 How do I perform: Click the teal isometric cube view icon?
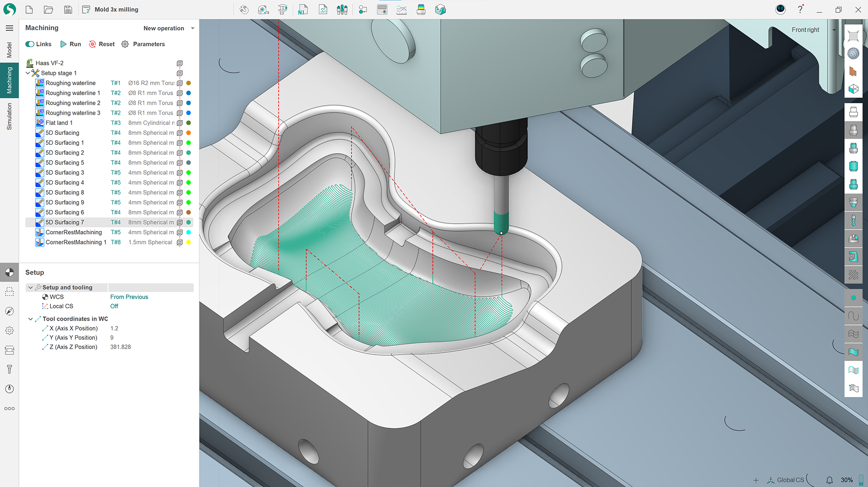point(853,89)
